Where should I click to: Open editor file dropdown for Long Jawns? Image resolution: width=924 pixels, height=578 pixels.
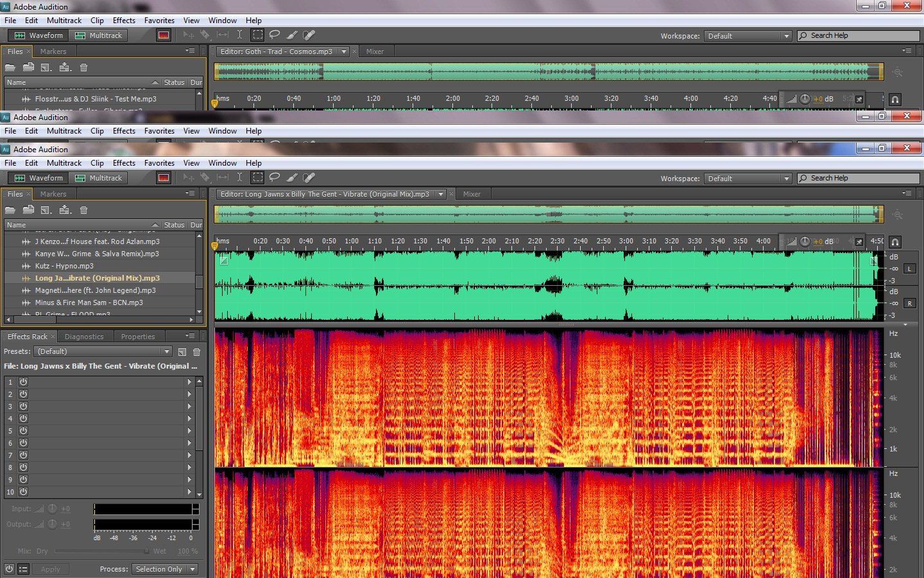(441, 194)
